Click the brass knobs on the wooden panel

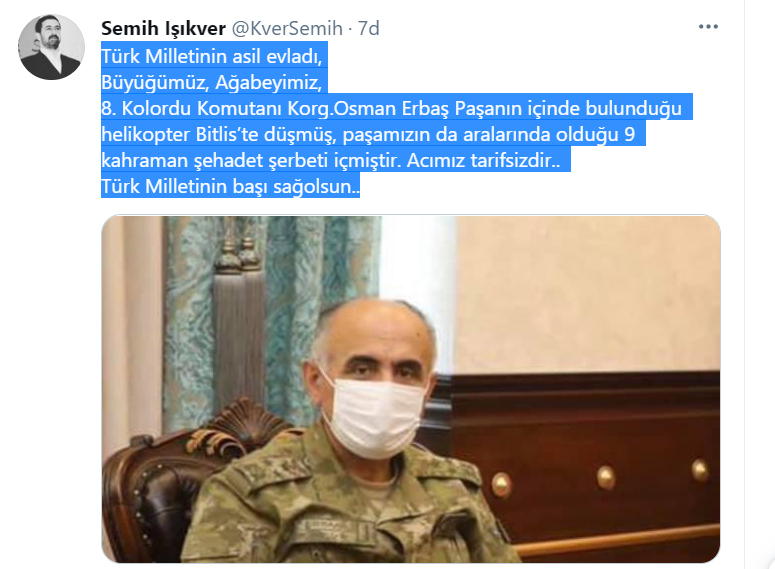point(605,477)
